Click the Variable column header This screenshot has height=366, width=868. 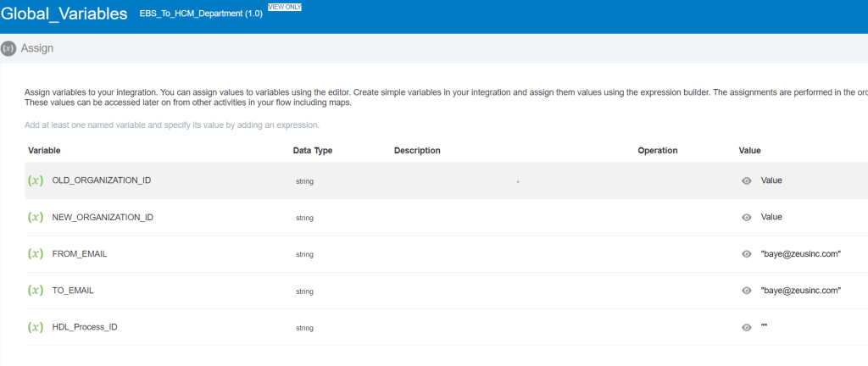44,151
